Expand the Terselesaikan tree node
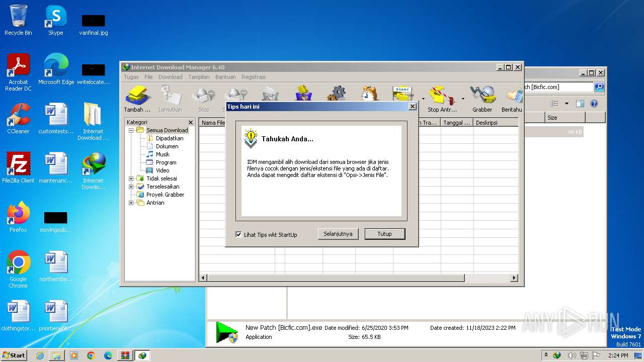The height and width of the screenshot is (362, 644). pyautogui.click(x=131, y=187)
